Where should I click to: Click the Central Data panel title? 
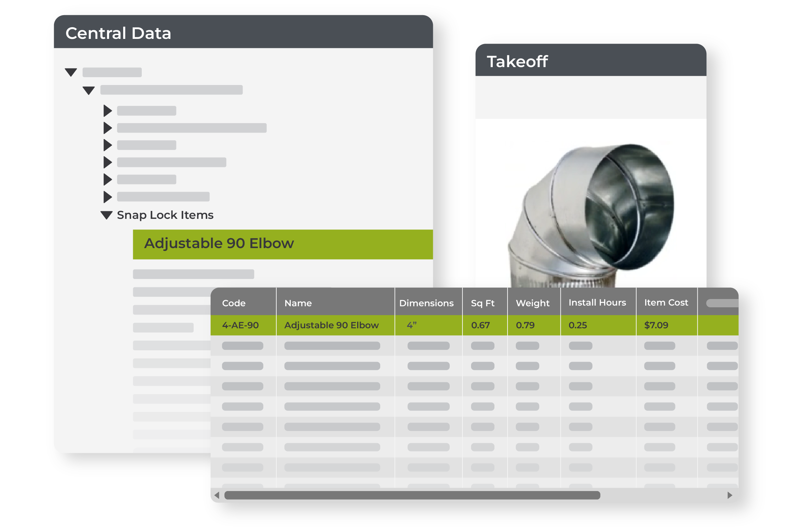118,33
